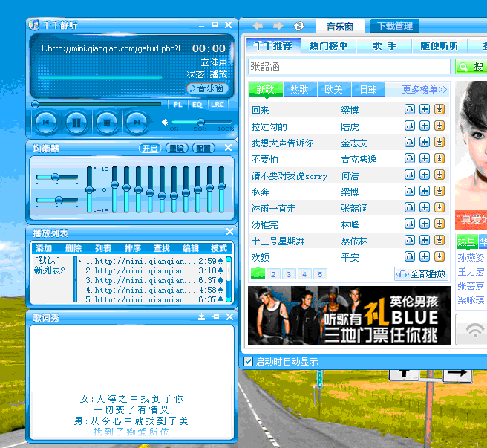Go back in music window
The width and height of the screenshot is (487, 448).
click(x=258, y=26)
